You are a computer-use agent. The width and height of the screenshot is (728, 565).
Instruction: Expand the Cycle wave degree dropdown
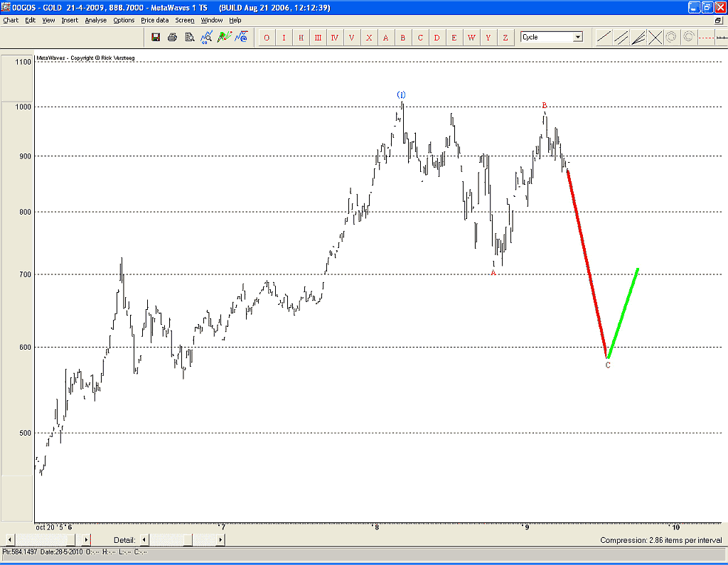click(x=577, y=37)
